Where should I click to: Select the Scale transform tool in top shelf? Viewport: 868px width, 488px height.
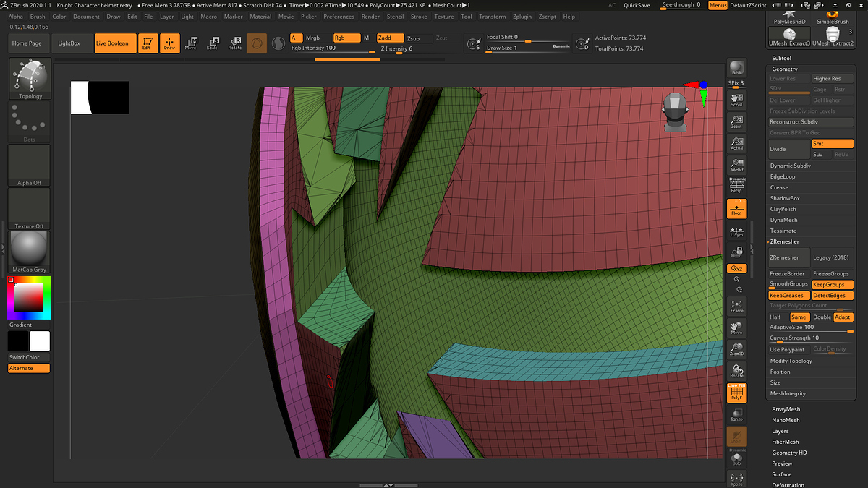coord(212,43)
